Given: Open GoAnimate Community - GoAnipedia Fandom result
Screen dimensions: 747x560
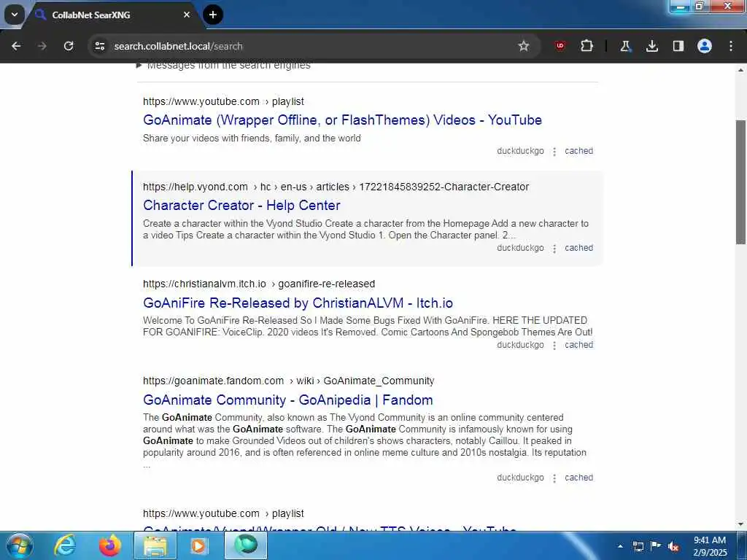Looking at the screenshot, I should click(x=287, y=400).
